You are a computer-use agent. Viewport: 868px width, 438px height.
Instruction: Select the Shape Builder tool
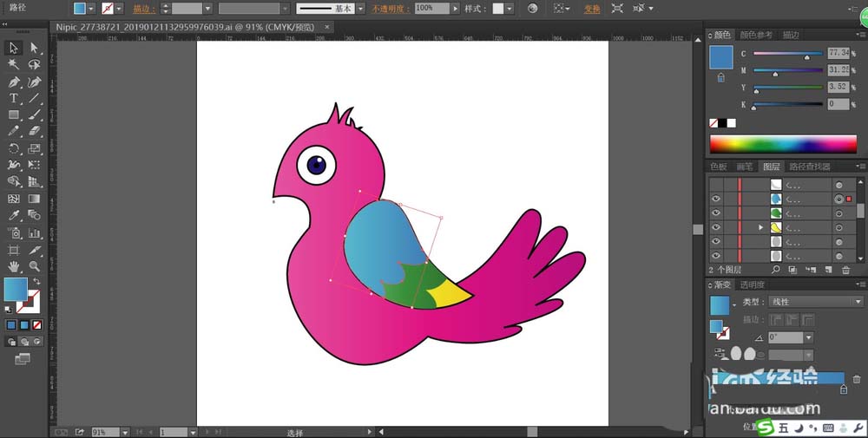14,181
